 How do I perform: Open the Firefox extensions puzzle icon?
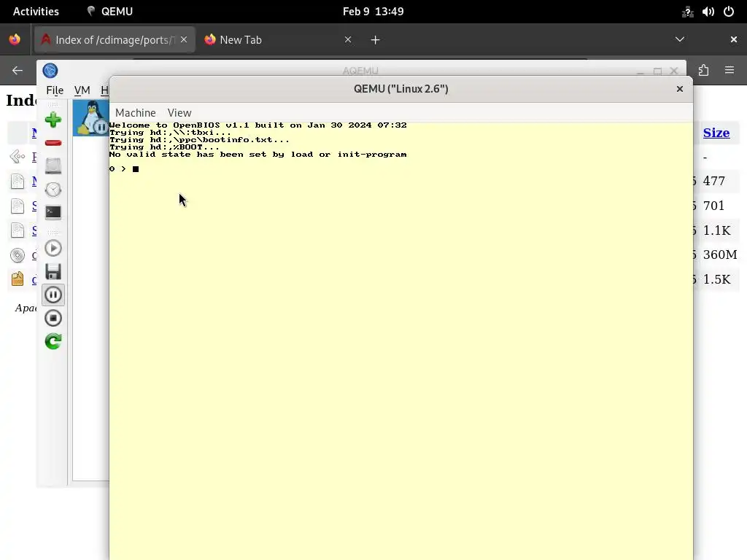(704, 71)
